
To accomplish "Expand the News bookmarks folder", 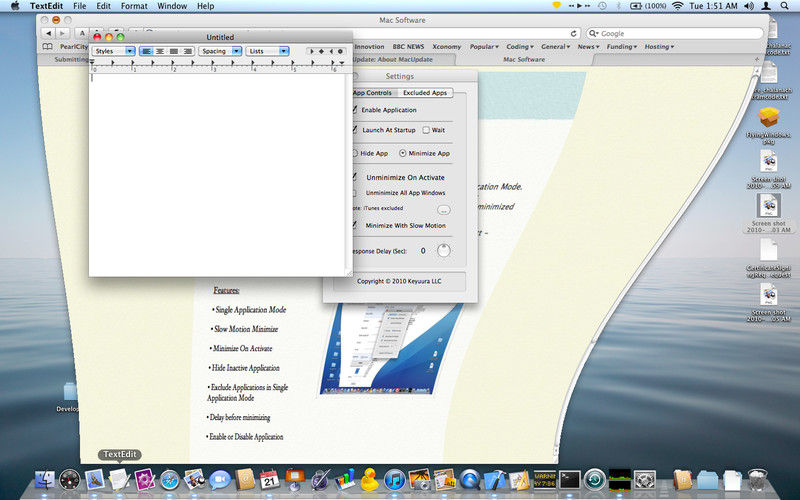I will click(588, 46).
